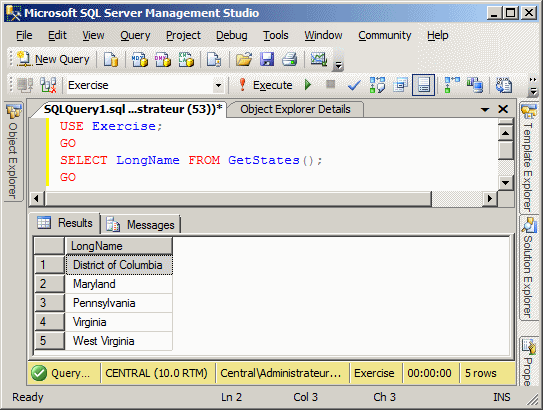Click the New Query button
The width and height of the screenshot is (543, 410).
[53, 59]
